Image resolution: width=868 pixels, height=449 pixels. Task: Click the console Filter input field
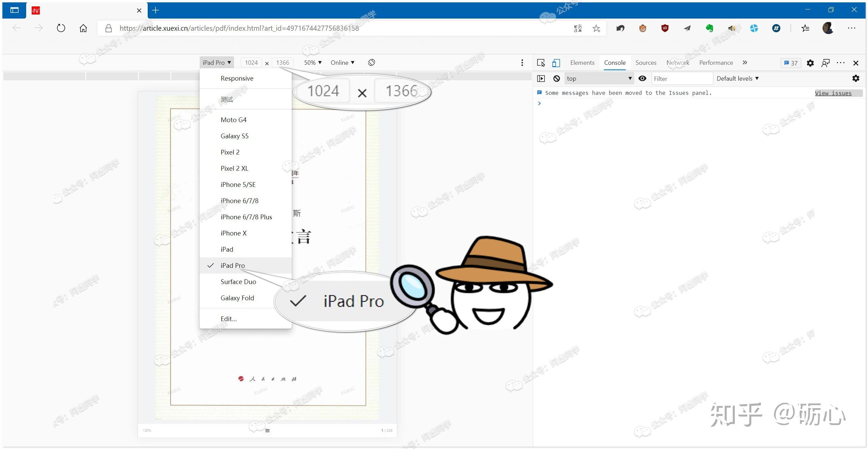(x=681, y=79)
